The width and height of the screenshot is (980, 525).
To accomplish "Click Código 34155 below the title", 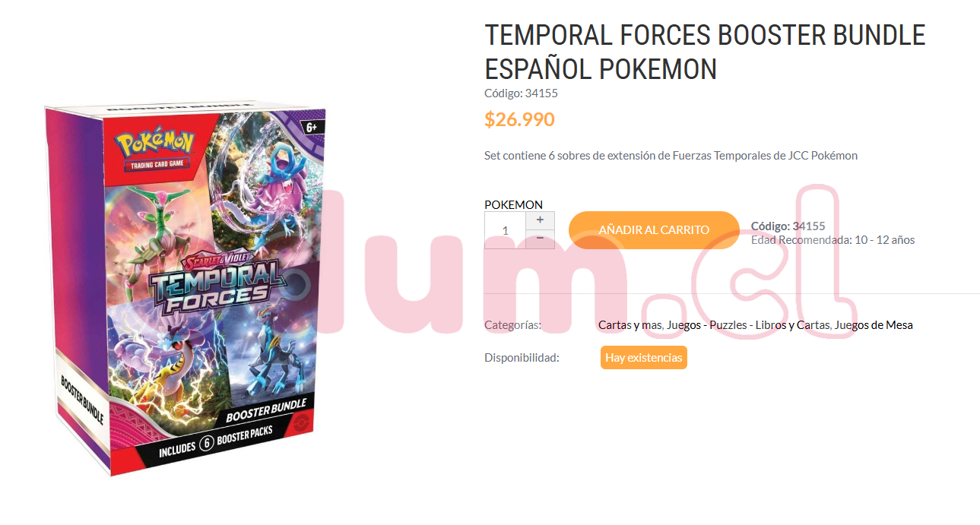I will point(521,93).
